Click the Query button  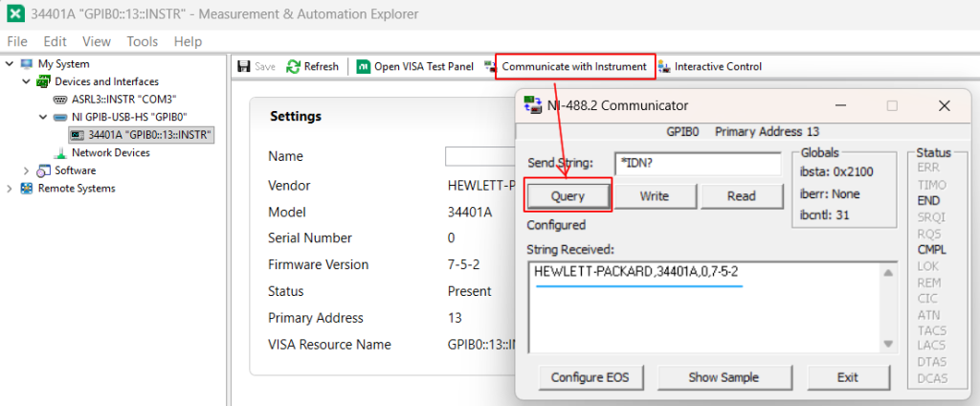[x=568, y=196]
